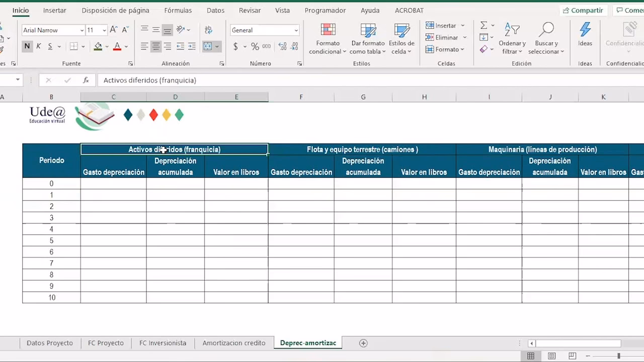Click the percent style icon

tap(255, 47)
